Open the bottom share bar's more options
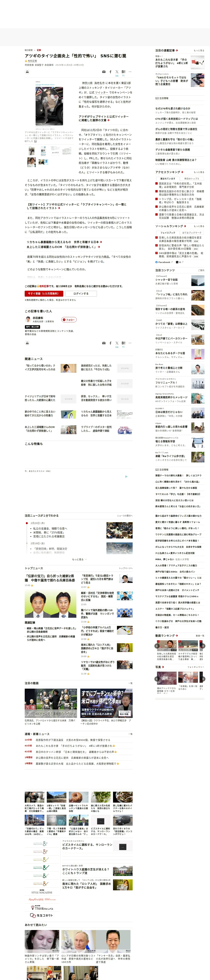This screenshot has width=210, height=980. pos(130,343)
